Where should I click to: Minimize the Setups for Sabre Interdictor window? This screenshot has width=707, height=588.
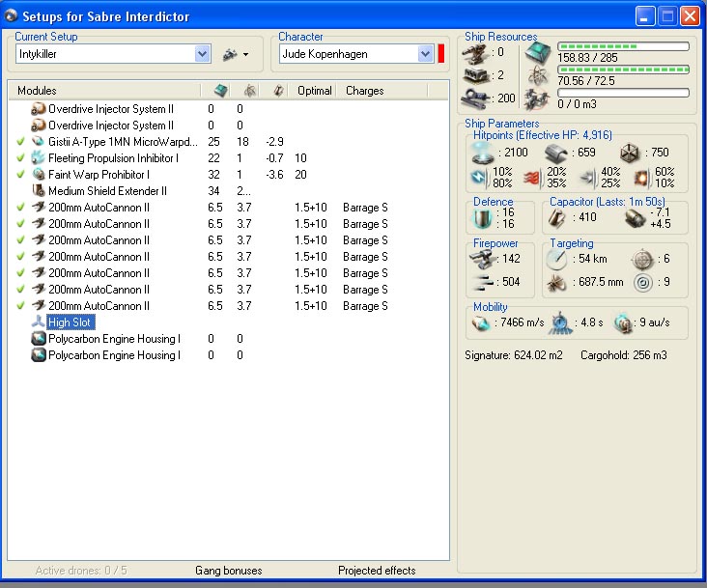coord(645,16)
